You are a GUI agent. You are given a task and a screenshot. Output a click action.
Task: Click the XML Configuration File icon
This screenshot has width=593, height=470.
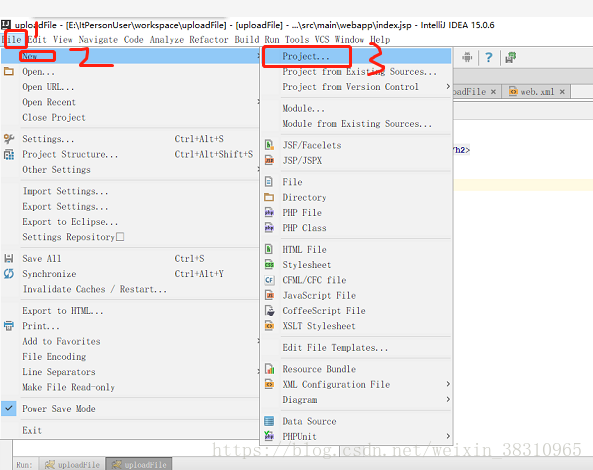tap(269, 384)
